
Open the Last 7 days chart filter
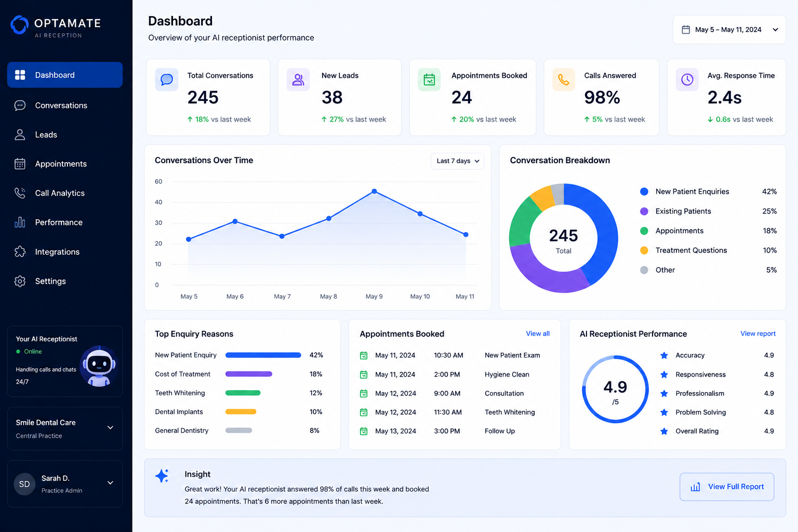457,161
